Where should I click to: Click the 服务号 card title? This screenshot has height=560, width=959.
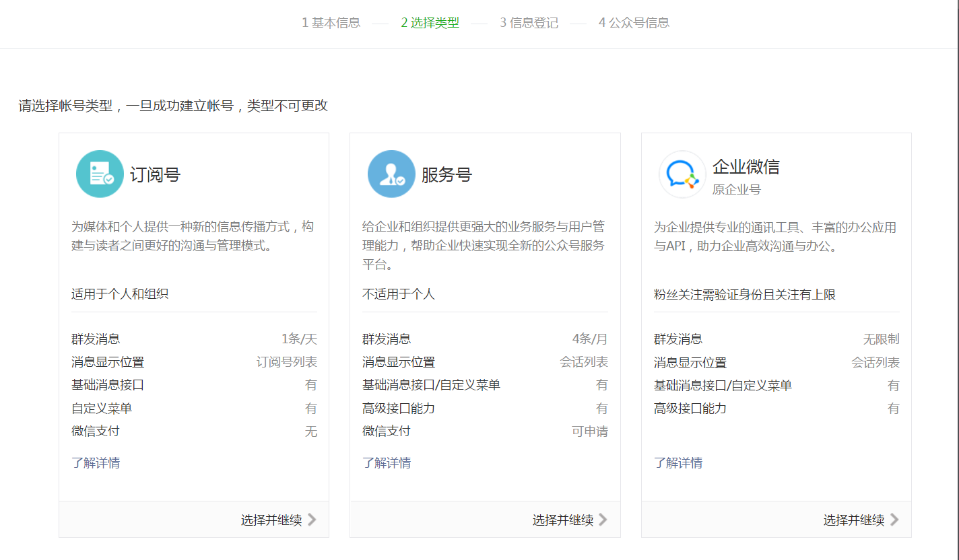coord(447,175)
